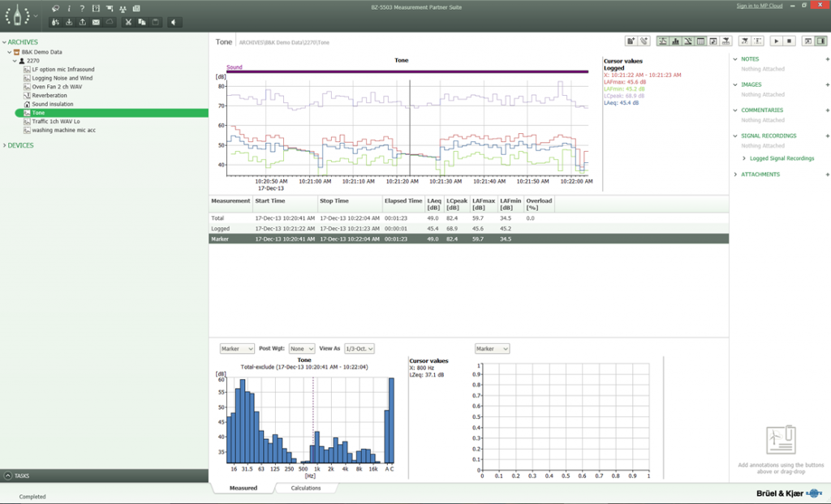The width and height of the screenshot is (831, 504).
Task: Select the Cut tool in the top toolbar
Action: 128,22
